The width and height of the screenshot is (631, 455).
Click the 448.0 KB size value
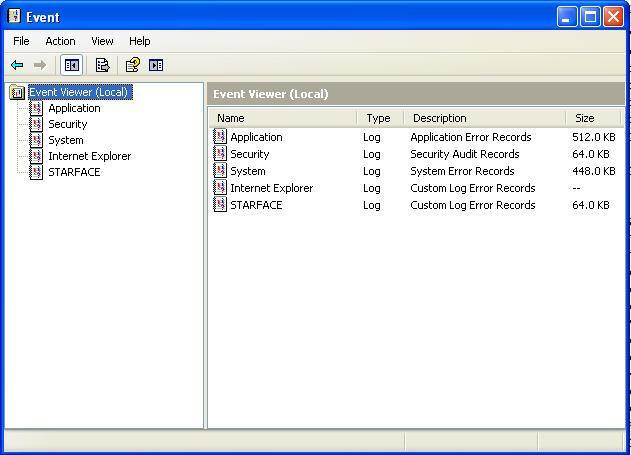594,171
